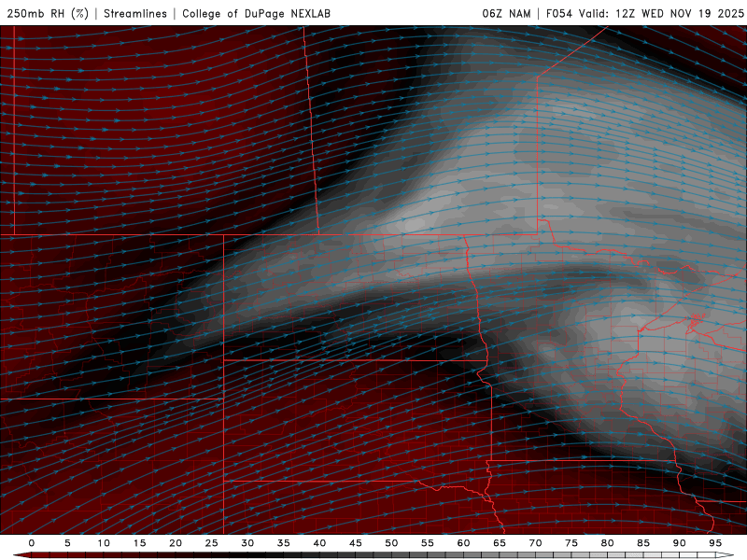Click the colorbar label "80"

tap(607, 543)
